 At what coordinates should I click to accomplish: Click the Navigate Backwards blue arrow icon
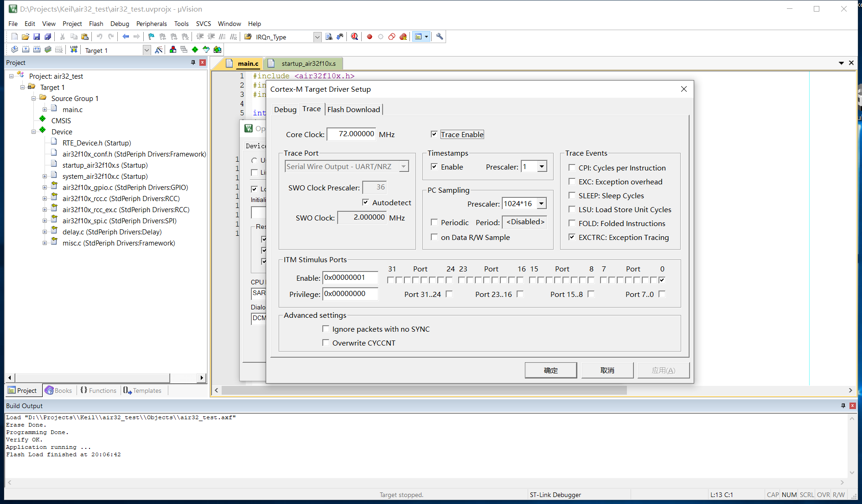(125, 37)
